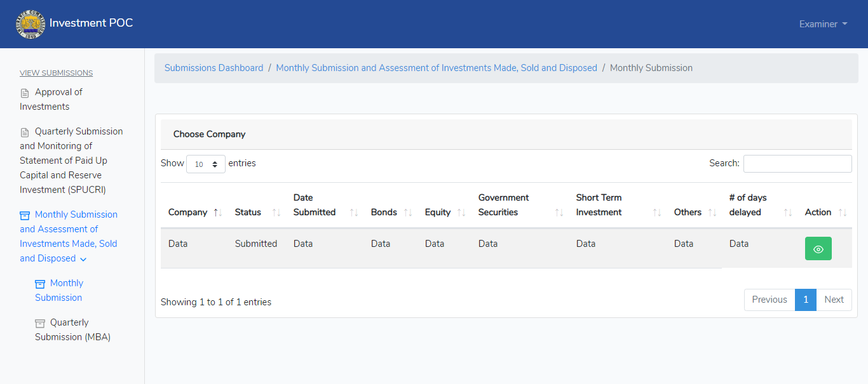Viewport: 868px width, 384px height.
Task: Click the Approval of Investments document icon
Action: pos(25,93)
